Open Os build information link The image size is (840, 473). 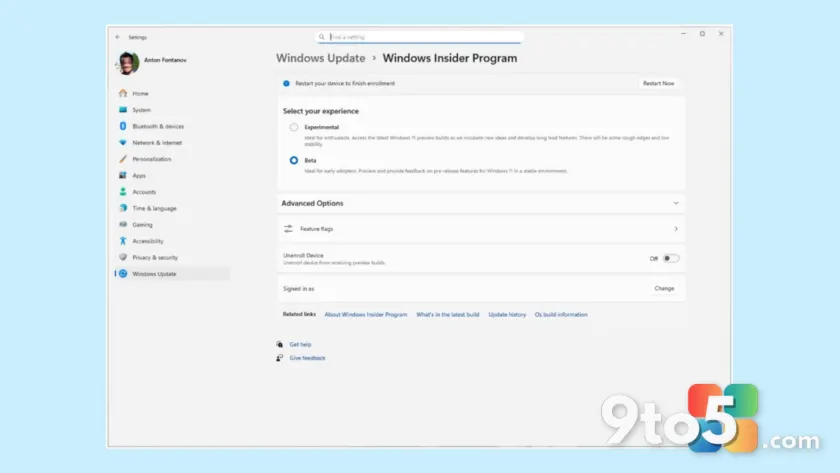(x=561, y=314)
